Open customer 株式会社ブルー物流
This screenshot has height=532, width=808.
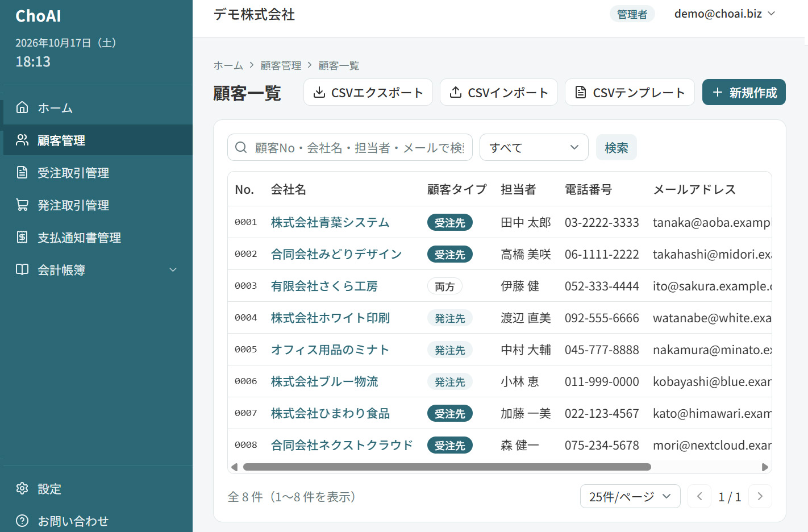pyautogui.click(x=324, y=381)
